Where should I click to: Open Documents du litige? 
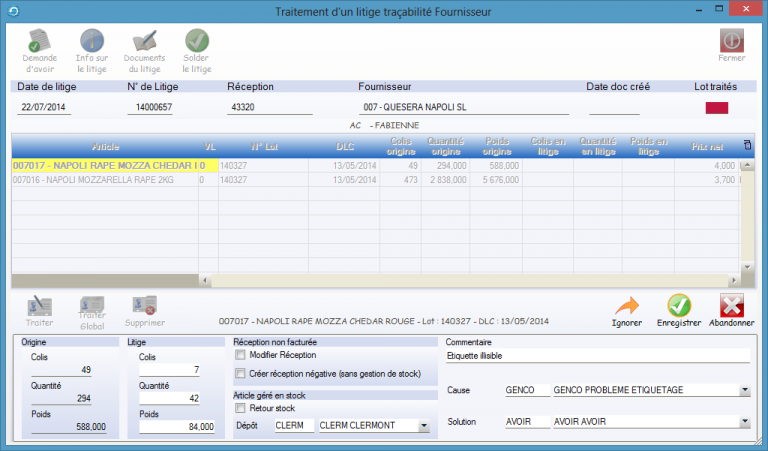(144, 42)
